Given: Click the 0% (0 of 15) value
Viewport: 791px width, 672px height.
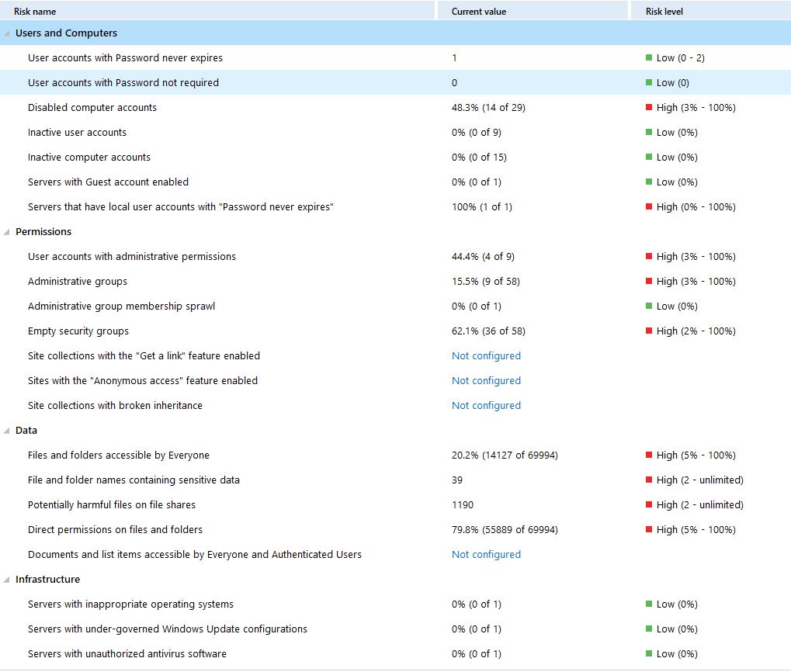Looking at the screenshot, I should coord(479,158).
